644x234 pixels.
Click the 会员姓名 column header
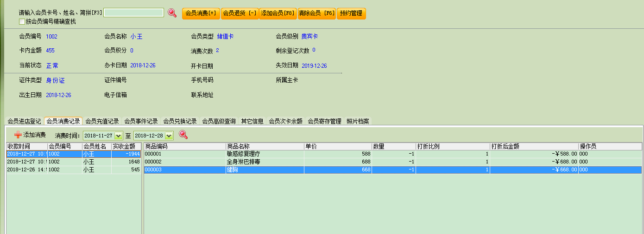coord(97,146)
